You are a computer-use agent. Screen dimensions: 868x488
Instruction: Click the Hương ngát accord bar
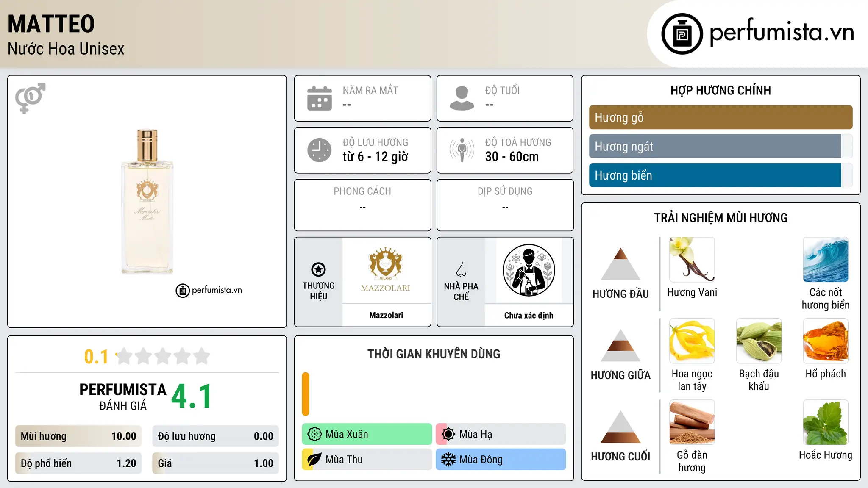click(x=721, y=146)
